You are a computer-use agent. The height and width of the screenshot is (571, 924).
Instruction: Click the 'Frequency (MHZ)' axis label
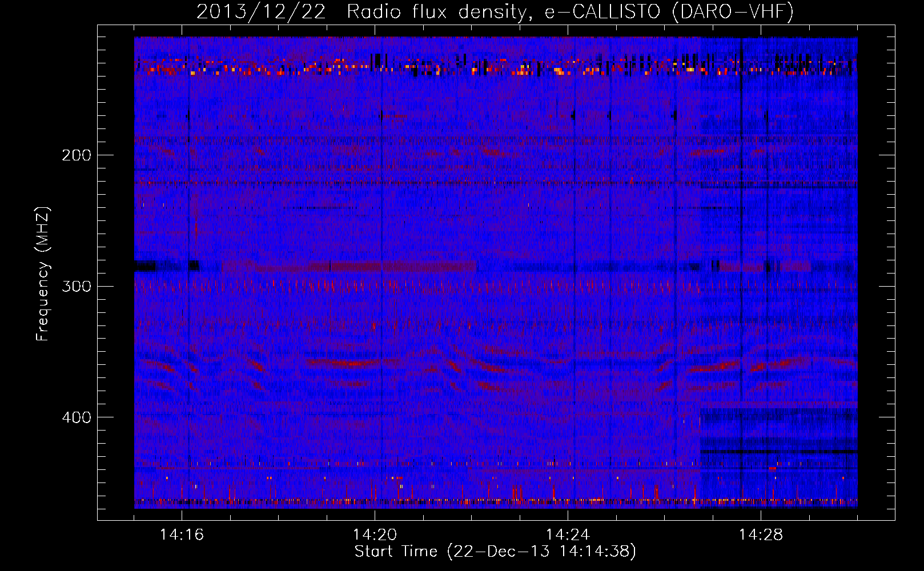pyautogui.click(x=43, y=274)
